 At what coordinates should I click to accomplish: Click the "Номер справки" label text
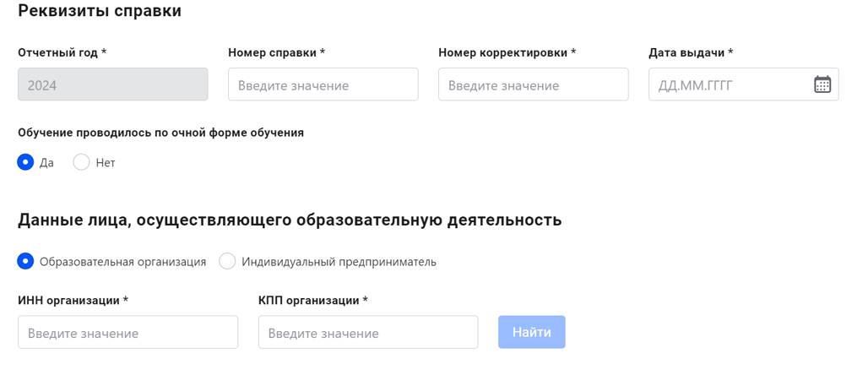click(x=276, y=52)
